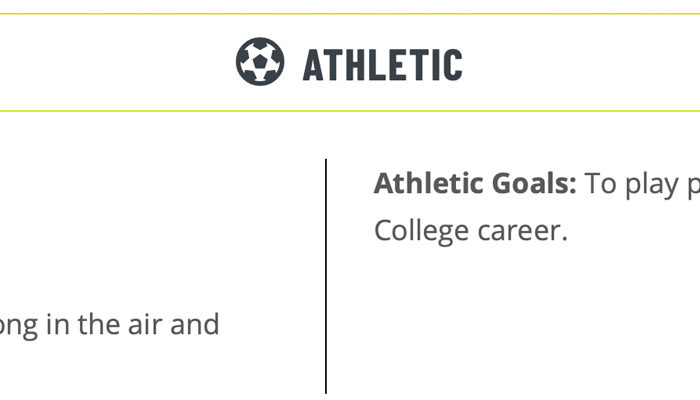Click the letter "C" ending ATHLETIC heading

[x=453, y=65]
